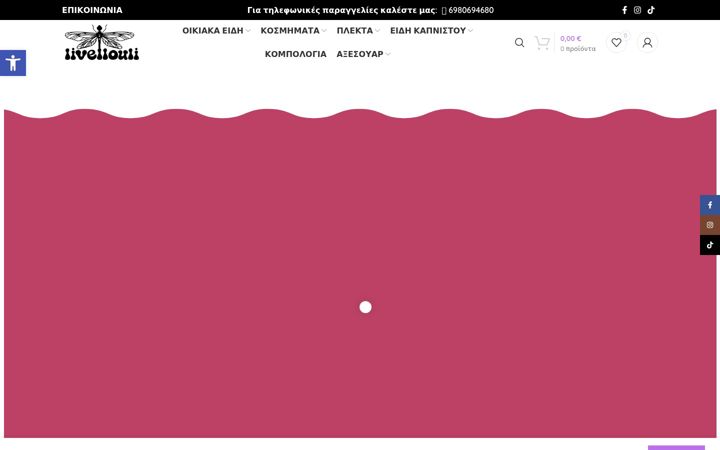The width and height of the screenshot is (720, 450).
Task: Go to ΚΟΜΠΟΛΟΓΙΑ category
Action: 296,54
